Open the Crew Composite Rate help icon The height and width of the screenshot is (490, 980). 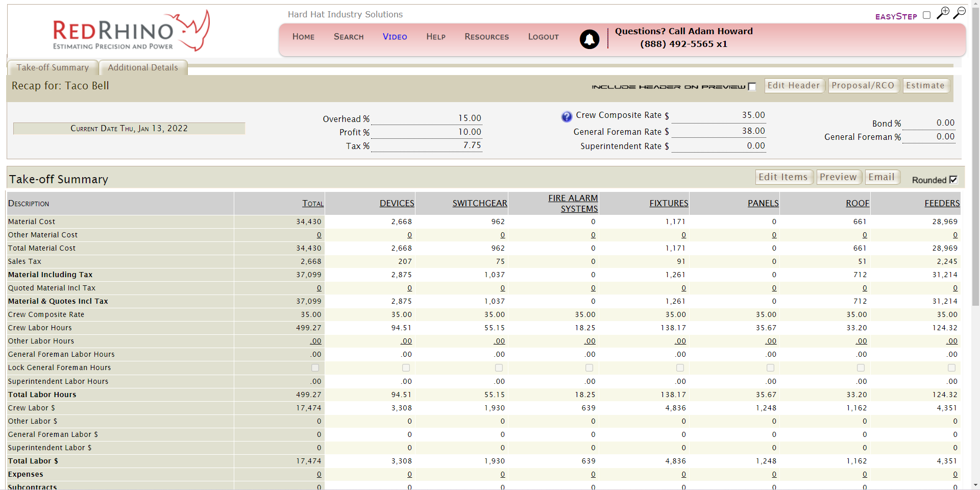(x=566, y=116)
